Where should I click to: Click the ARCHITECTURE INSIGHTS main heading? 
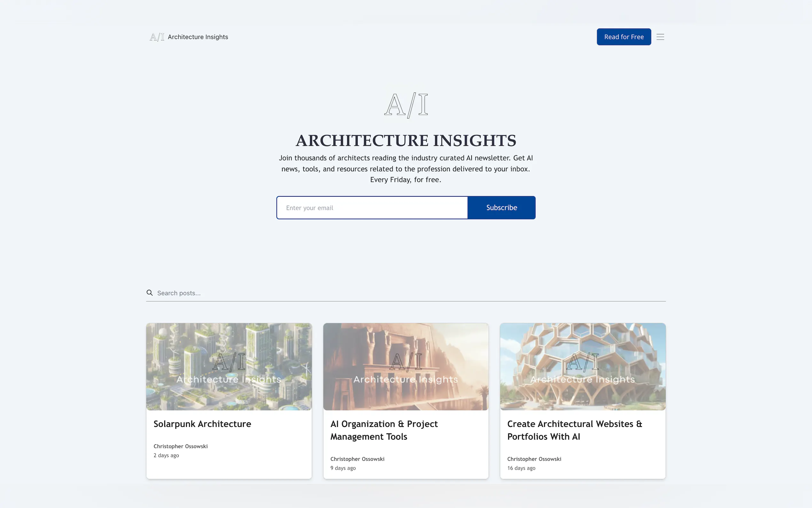pyautogui.click(x=405, y=140)
